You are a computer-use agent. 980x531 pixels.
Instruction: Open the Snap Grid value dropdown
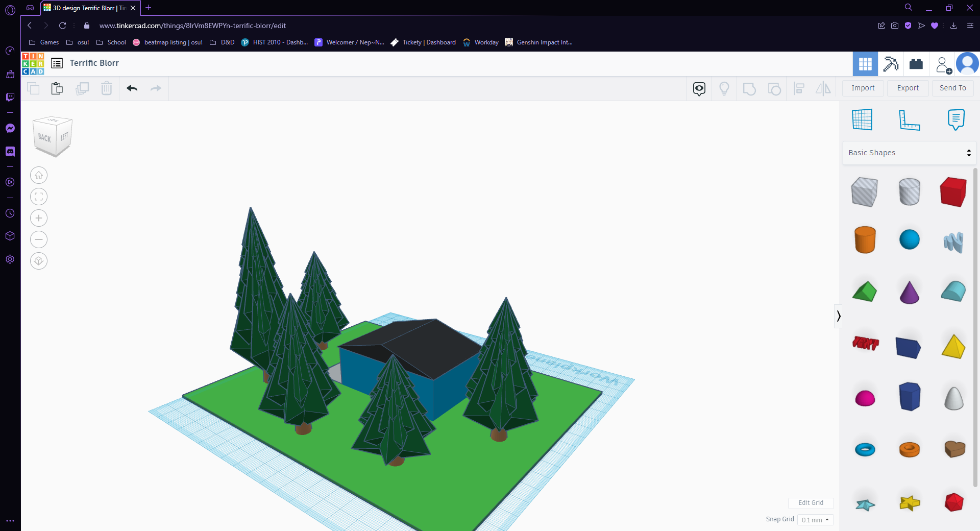pos(815,520)
